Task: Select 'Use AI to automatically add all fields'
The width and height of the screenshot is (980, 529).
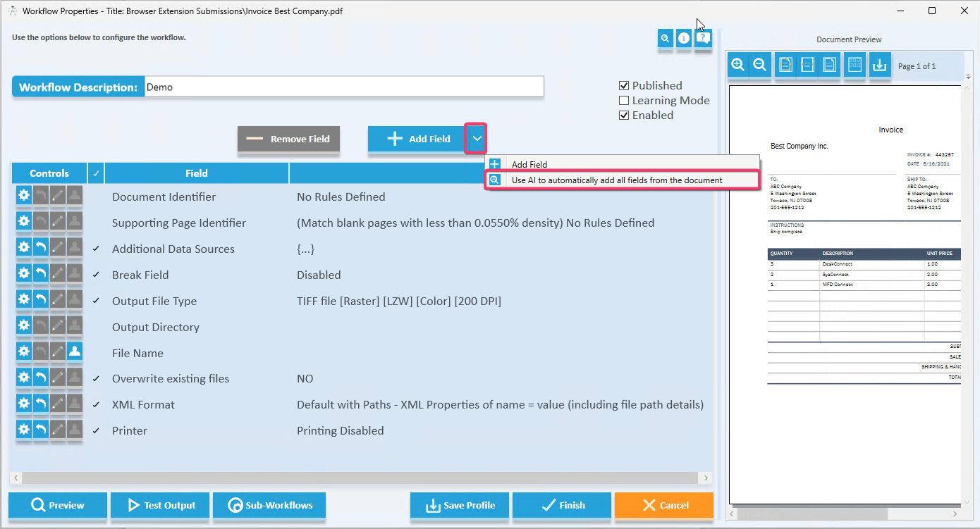Action: click(x=616, y=180)
